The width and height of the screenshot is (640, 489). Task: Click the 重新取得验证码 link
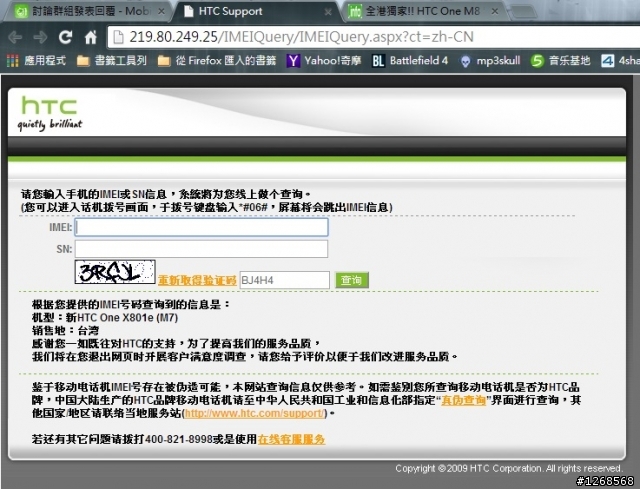tap(197, 280)
